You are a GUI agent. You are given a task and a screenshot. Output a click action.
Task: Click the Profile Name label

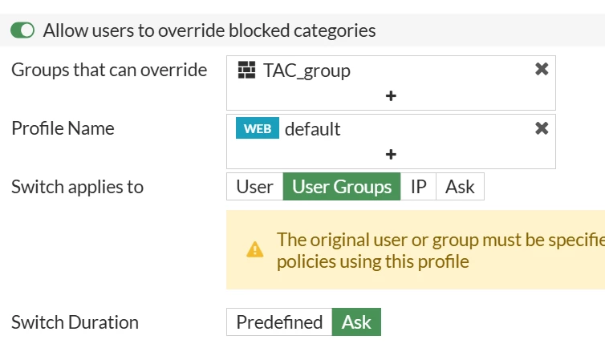tap(63, 128)
